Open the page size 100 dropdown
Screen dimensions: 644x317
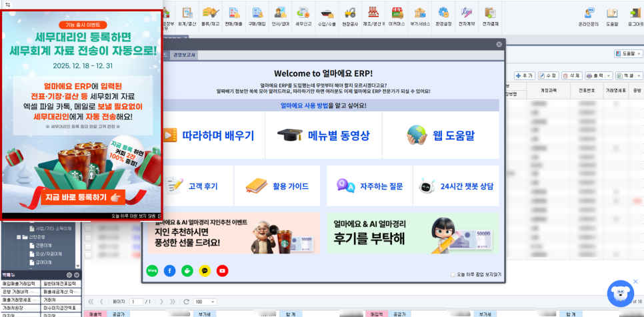tap(205, 302)
